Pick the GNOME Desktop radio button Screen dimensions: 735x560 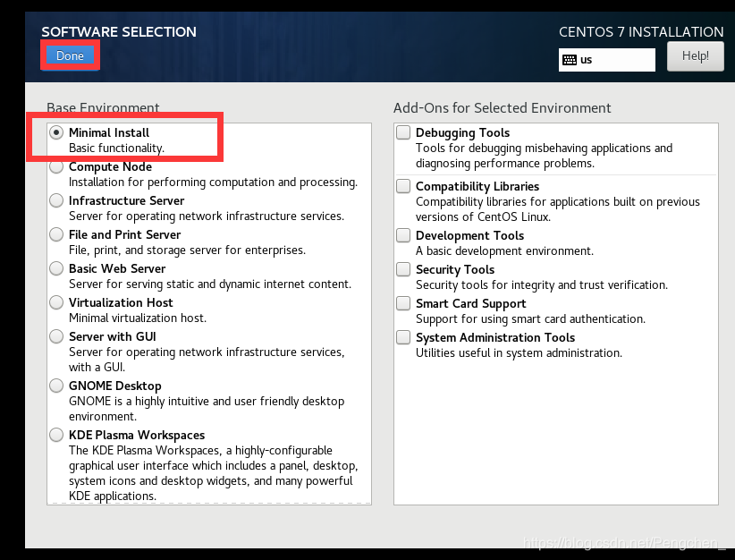coord(56,386)
